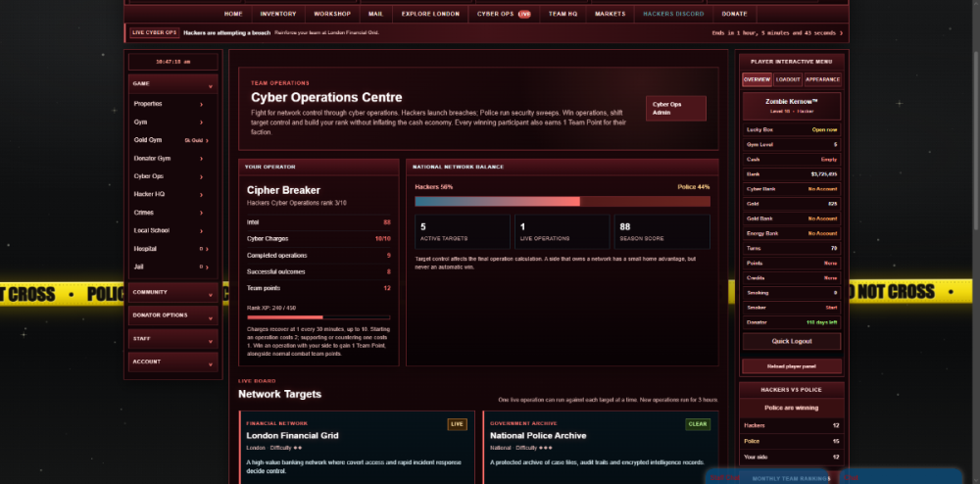Open the HACKERS DISCORD link
This screenshot has width=980, height=484.
[x=673, y=14]
